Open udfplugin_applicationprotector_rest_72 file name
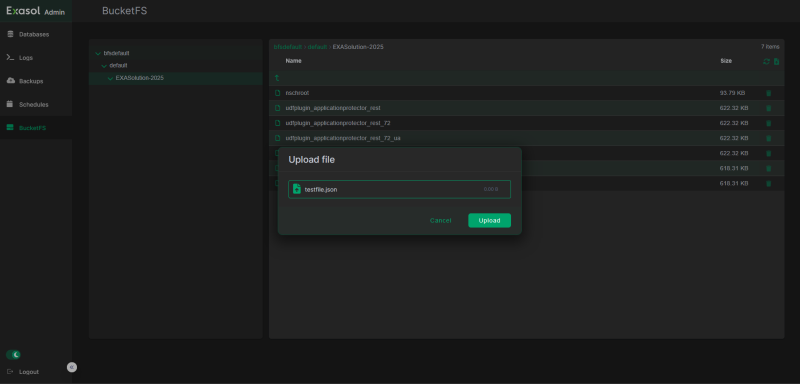Viewport: 800px width, 384px height. (338, 123)
